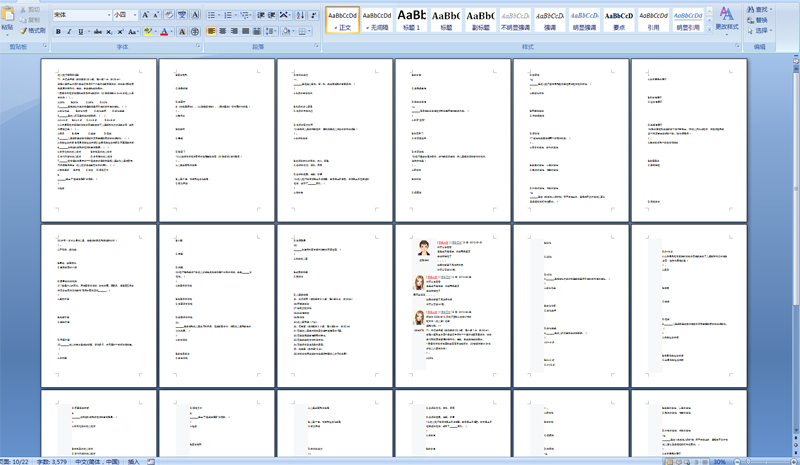Open the font color dropdown arrow
The height and width of the screenshot is (465, 800).
[171, 32]
